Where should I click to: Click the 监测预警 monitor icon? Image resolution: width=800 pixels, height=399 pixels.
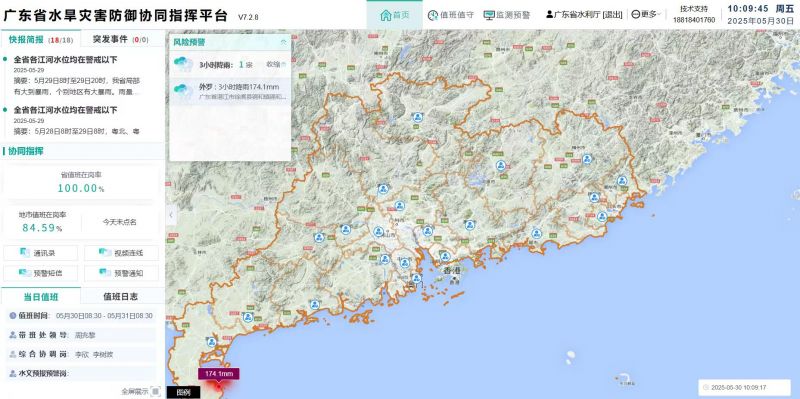coord(489,15)
